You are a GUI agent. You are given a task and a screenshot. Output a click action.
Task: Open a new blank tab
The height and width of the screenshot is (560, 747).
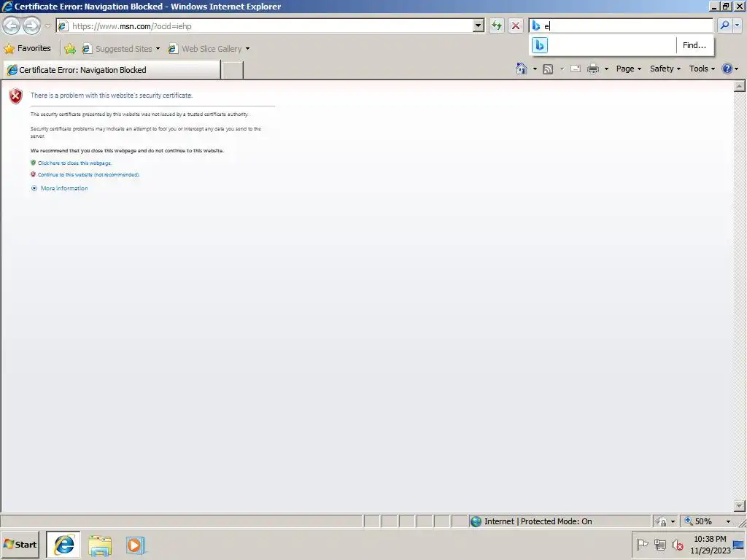[233, 70]
